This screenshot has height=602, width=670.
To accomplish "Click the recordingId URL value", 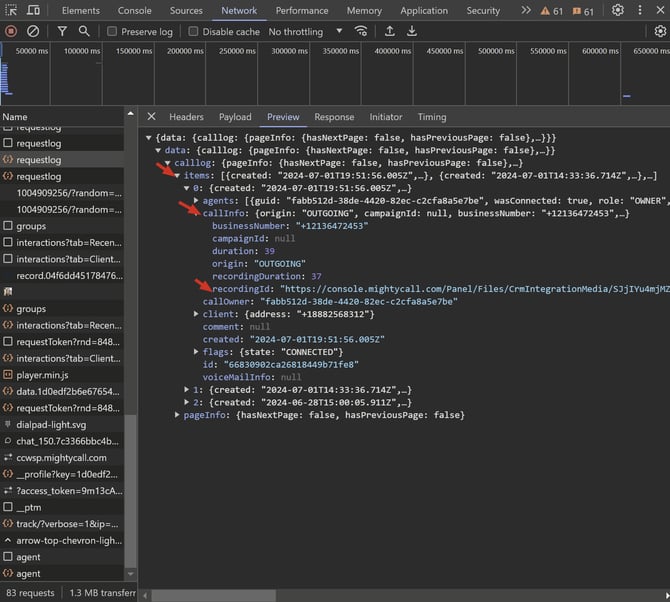I will pos(474,289).
